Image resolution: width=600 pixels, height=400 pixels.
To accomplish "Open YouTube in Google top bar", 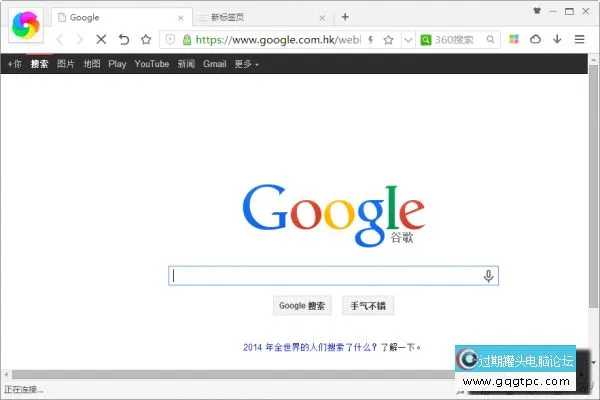I will 152,64.
